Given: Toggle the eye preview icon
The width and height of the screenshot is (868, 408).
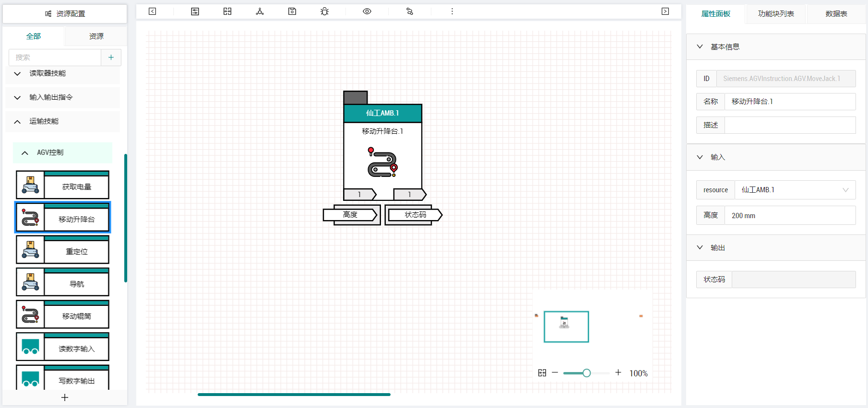Looking at the screenshot, I should click(367, 12).
